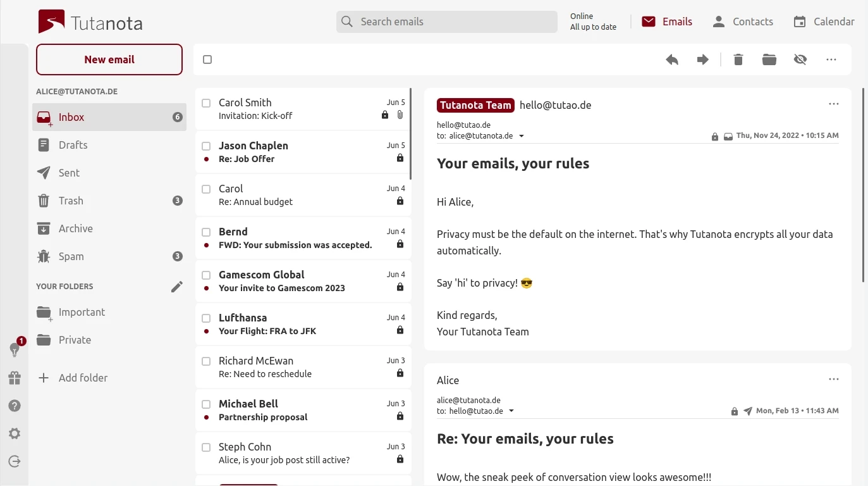This screenshot has height=486, width=868.
Task: Click the Trash bin folder icon
Action: coord(44,201)
